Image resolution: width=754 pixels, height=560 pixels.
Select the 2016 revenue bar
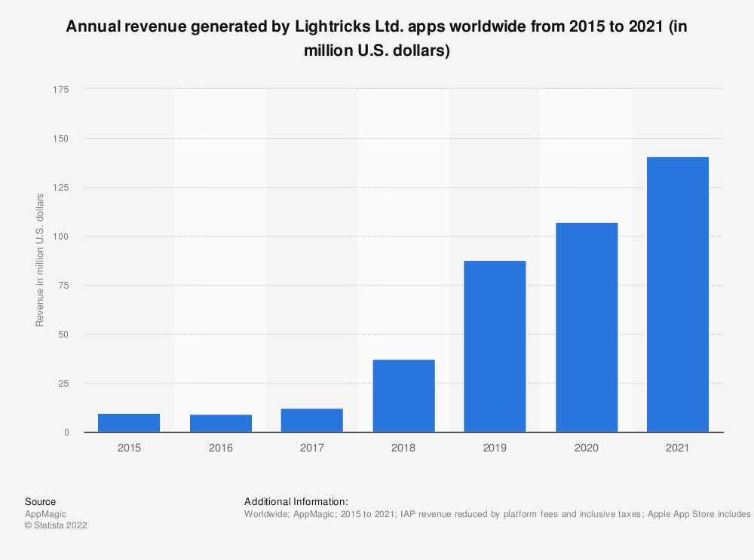[x=221, y=424]
